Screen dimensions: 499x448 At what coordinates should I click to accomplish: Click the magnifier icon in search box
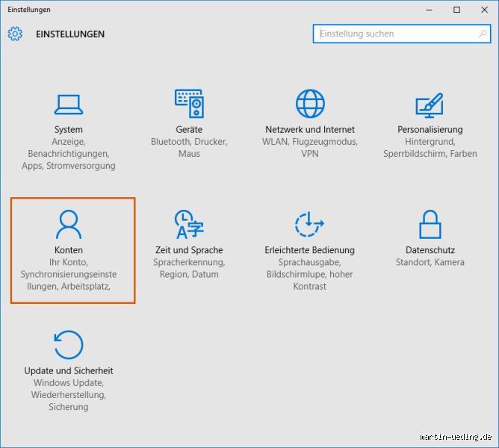pyautogui.click(x=483, y=34)
